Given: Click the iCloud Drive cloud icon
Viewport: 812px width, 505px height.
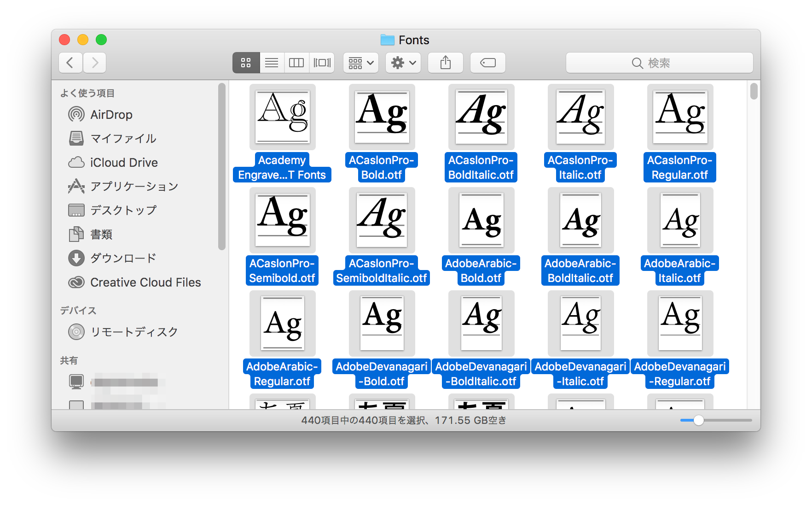Looking at the screenshot, I should click(x=76, y=162).
